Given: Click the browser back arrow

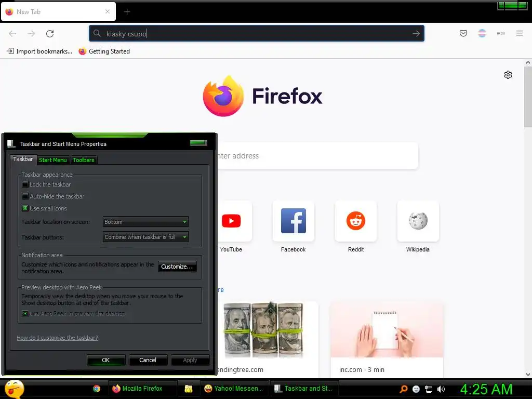Looking at the screenshot, I should (12, 34).
